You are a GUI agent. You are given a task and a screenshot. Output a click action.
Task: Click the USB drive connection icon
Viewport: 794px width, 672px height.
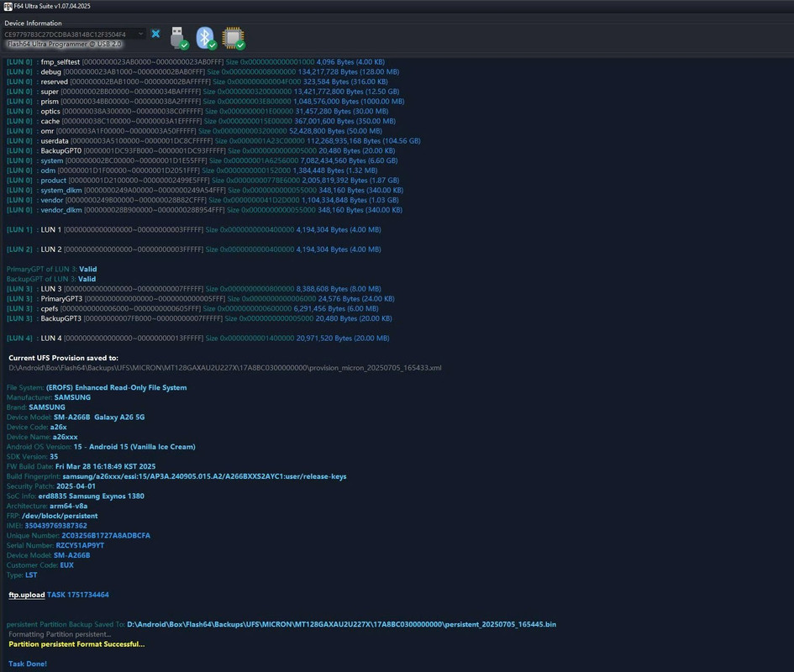pos(179,38)
